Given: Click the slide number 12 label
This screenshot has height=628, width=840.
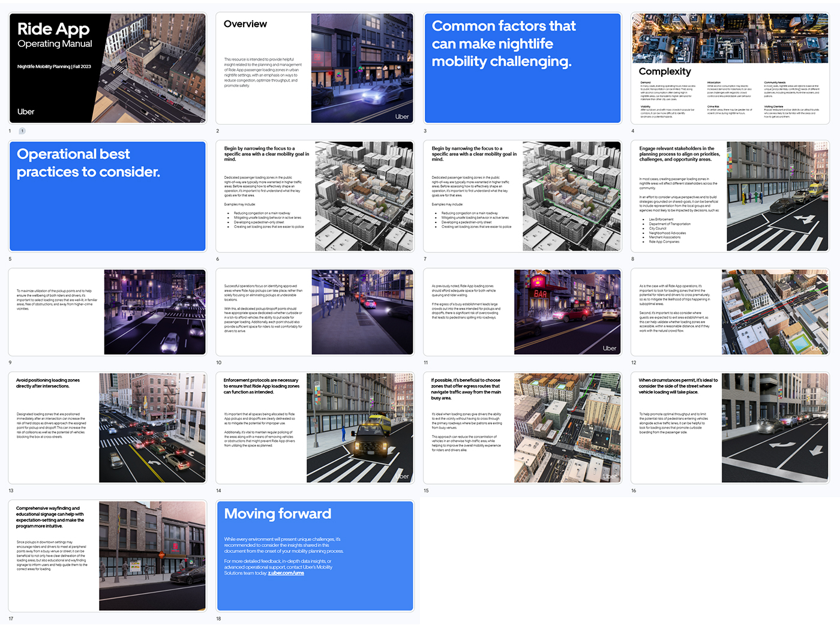Looking at the screenshot, I should [x=634, y=362].
